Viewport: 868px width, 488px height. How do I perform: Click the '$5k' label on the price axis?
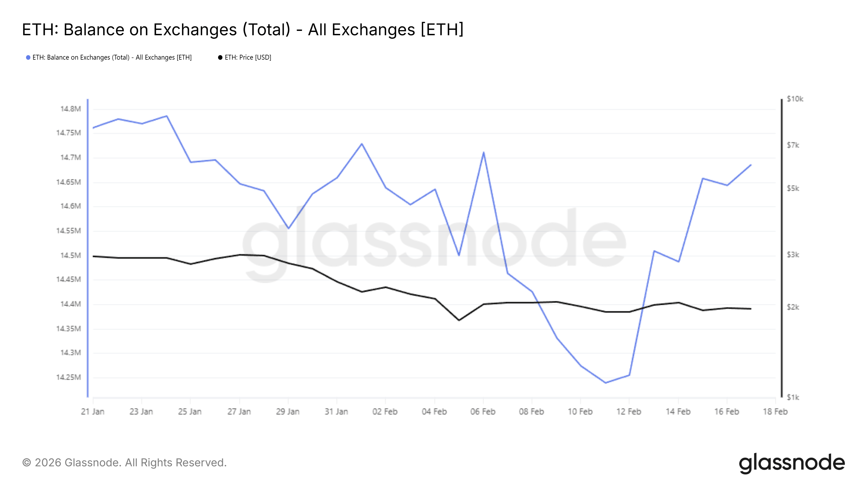coord(793,189)
